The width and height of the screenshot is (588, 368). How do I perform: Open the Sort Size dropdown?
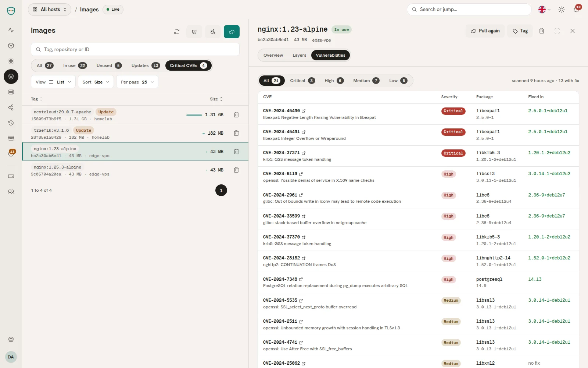click(x=96, y=82)
